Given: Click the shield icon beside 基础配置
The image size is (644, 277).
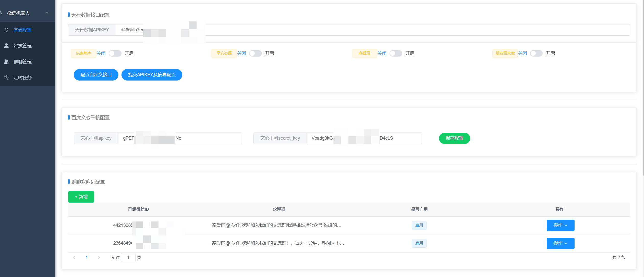Looking at the screenshot, I should (6, 30).
